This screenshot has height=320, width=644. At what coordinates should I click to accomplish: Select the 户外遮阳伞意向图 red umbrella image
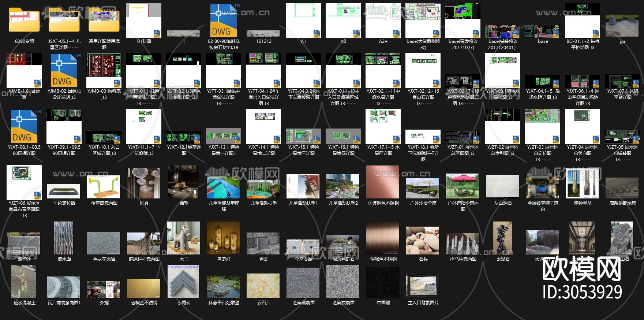coord(463,186)
